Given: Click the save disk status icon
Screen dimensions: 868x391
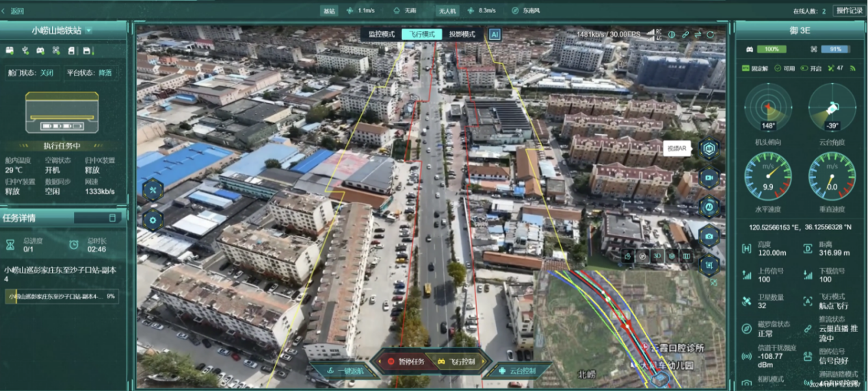Looking at the screenshot, I should [x=88, y=51].
